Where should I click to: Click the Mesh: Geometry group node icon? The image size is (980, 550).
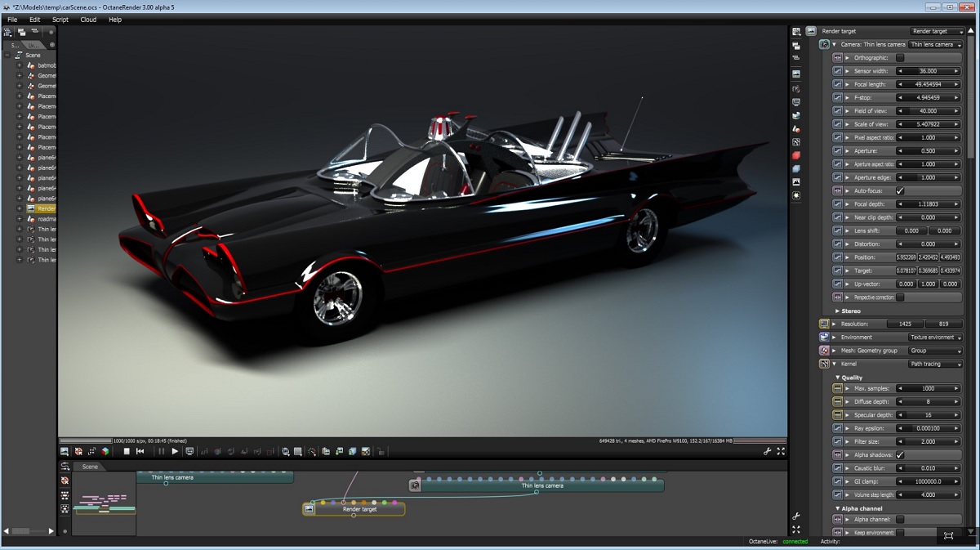[824, 351]
